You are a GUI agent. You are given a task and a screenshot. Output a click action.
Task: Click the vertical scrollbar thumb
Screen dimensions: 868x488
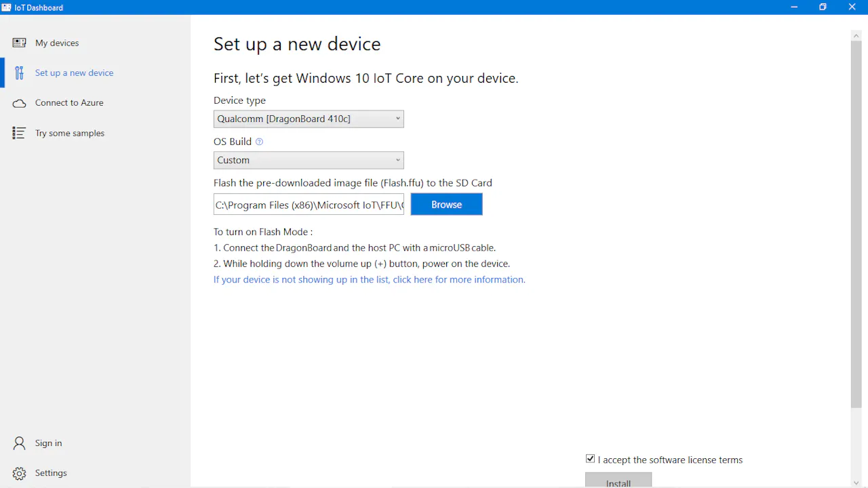[856, 224]
